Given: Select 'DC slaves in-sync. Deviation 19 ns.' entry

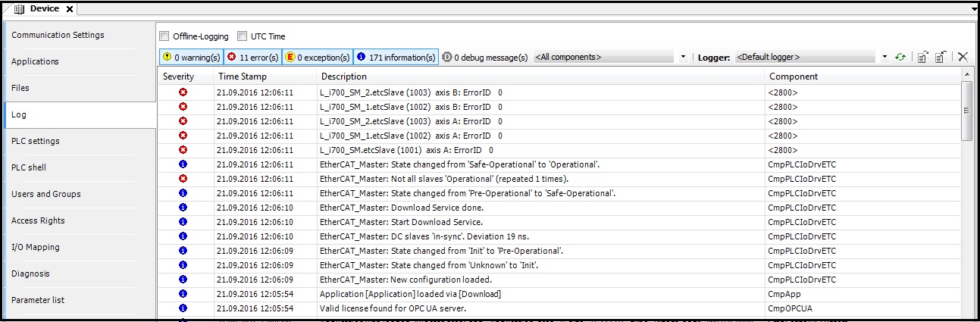Looking at the screenshot, I should coord(559,236).
